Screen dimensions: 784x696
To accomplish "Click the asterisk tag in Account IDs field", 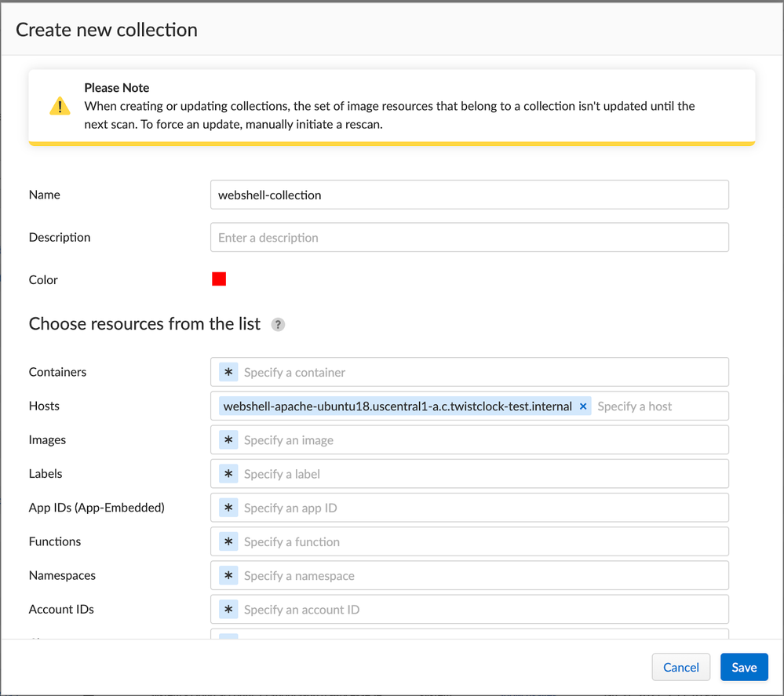I will (x=228, y=610).
